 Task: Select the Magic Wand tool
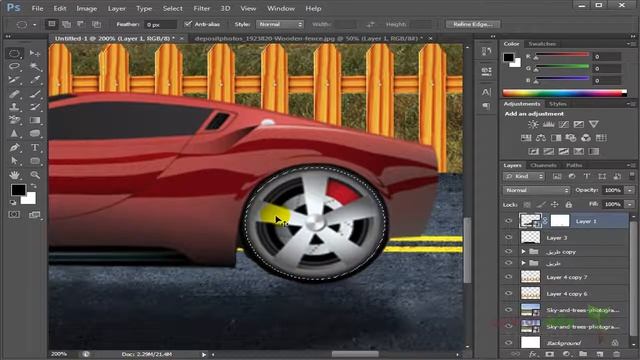tap(35, 67)
